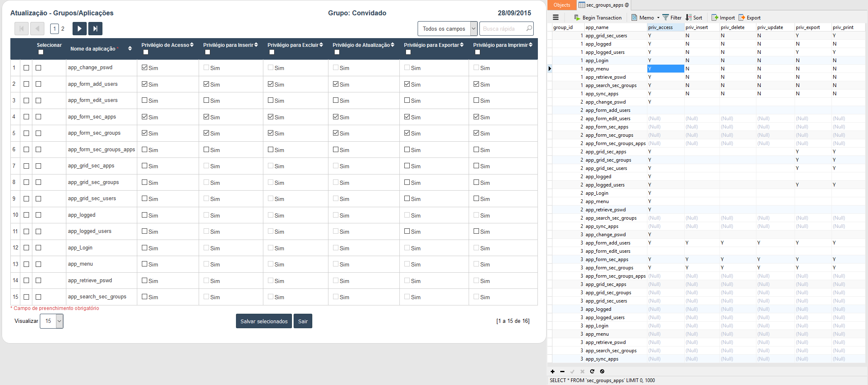Switch to the Objects tab
Screen dimensions: 868x385
[562, 5]
